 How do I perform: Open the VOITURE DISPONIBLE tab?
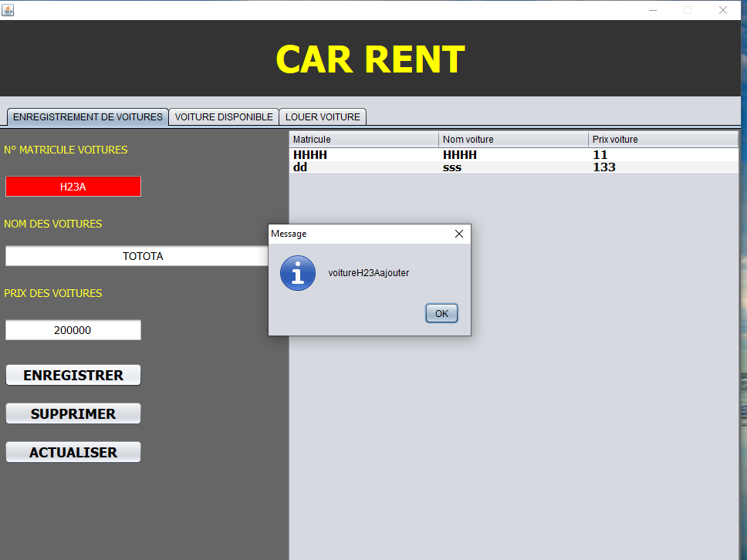point(224,117)
